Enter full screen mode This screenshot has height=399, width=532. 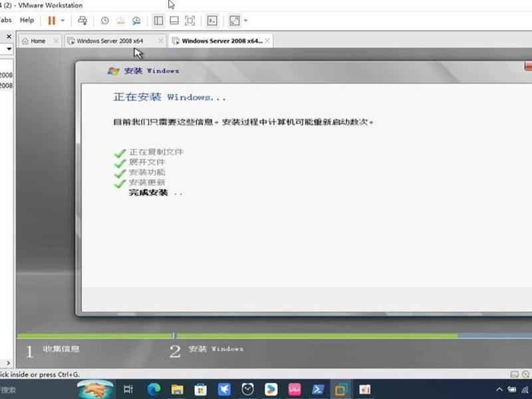click(x=190, y=21)
